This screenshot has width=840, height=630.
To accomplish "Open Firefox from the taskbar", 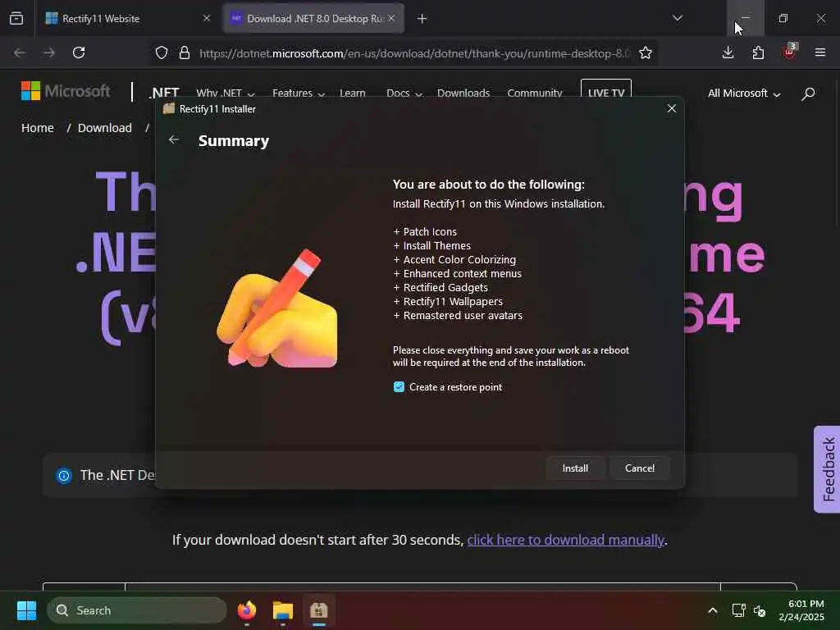I will (246, 610).
